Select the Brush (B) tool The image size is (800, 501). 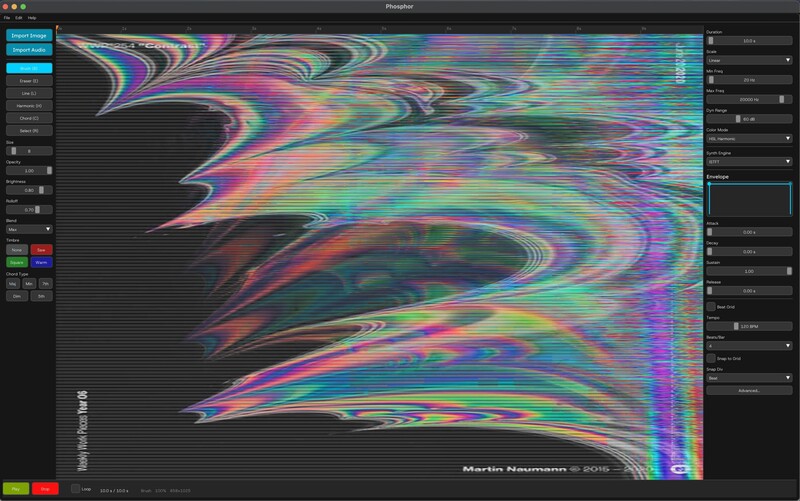pos(29,68)
